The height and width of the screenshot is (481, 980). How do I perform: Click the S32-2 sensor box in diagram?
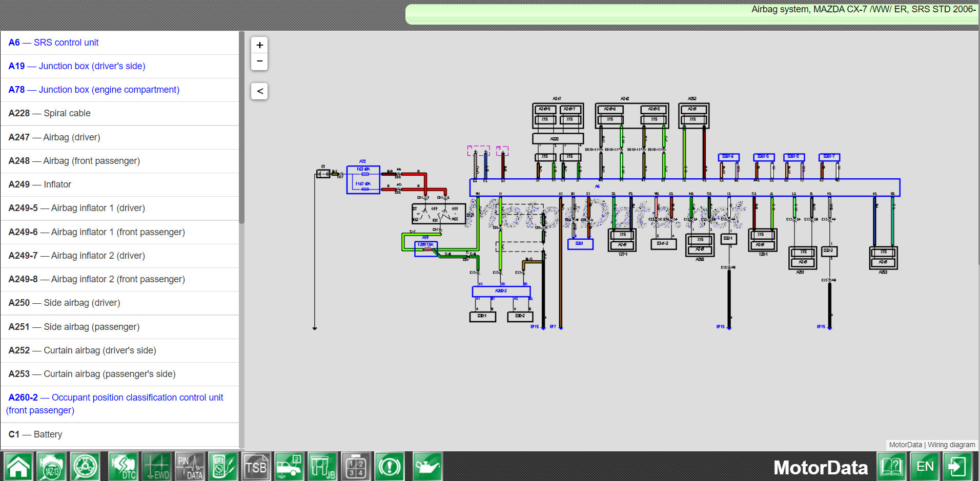[x=829, y=251]
